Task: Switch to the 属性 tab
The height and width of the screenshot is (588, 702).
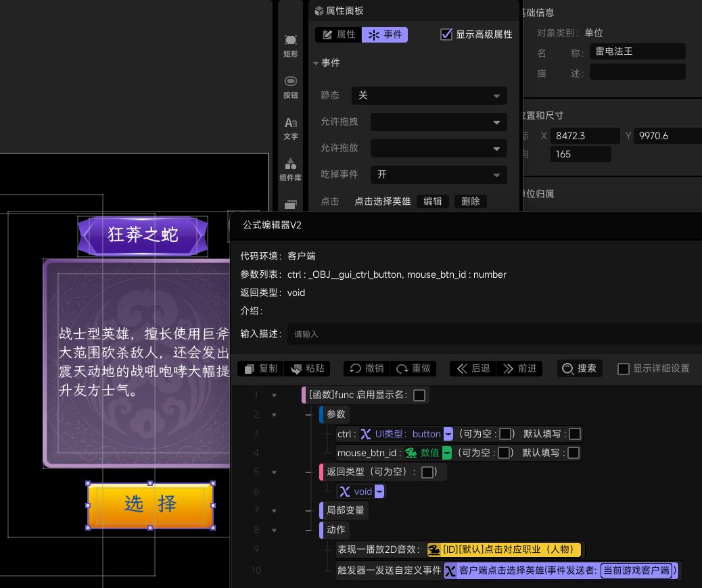Action: point(338,34)
